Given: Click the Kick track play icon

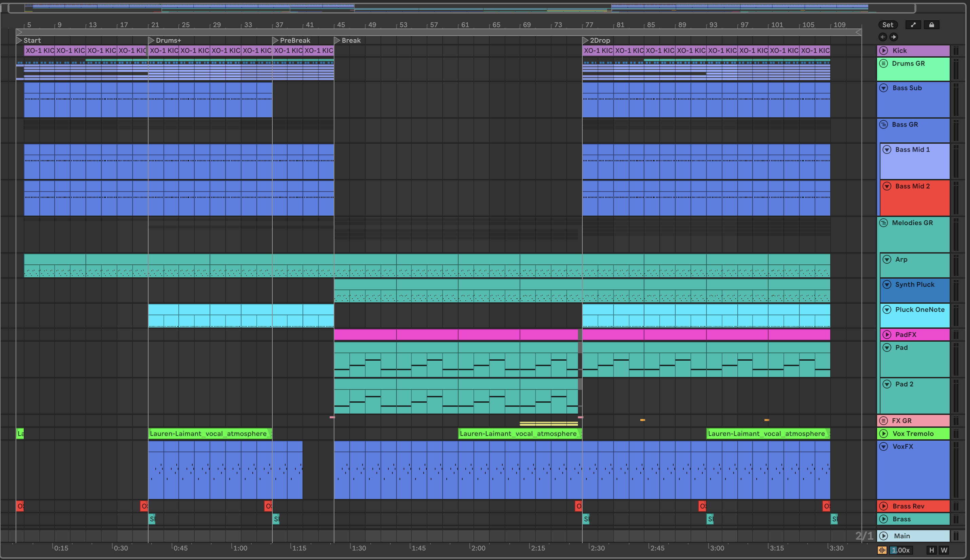Looking at the screenshot, I should point(884,51).
